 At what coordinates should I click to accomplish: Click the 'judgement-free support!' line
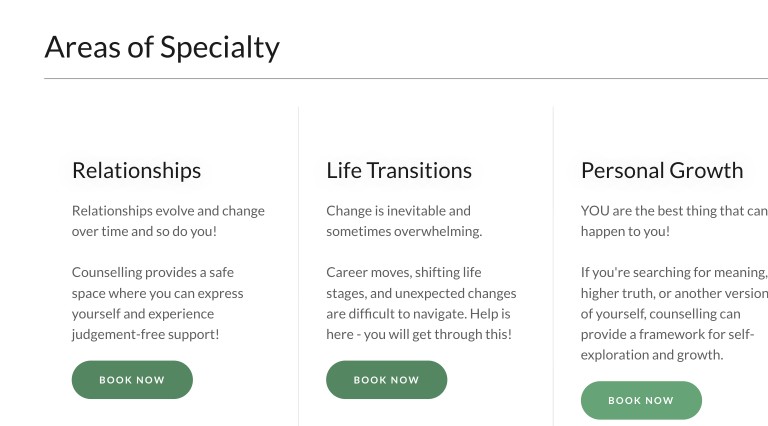[146, 334]
